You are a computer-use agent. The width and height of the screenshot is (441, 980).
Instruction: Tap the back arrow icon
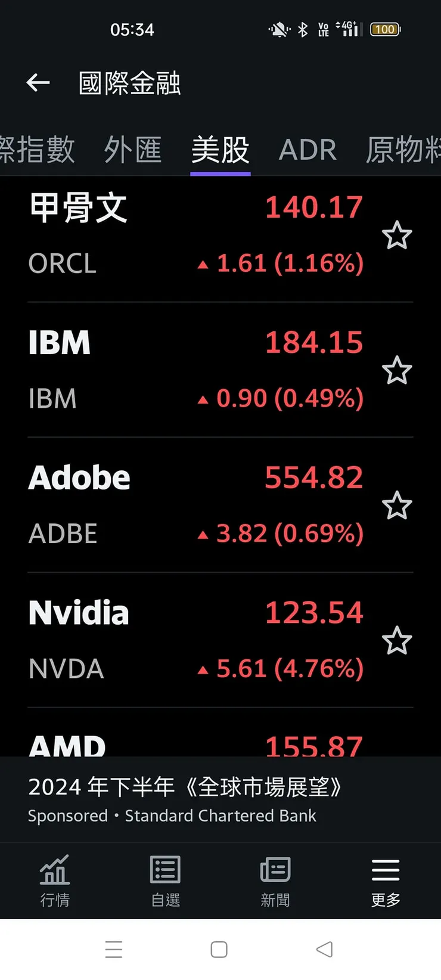pyautogui.click(x=38, y=83)
